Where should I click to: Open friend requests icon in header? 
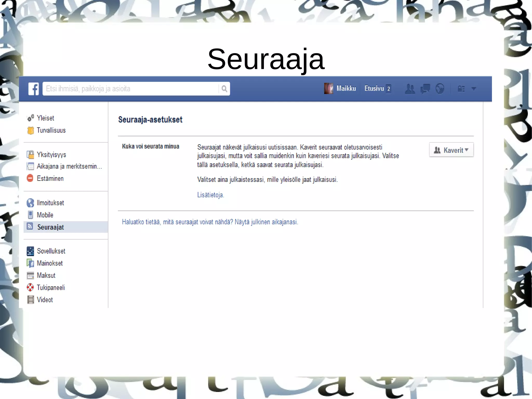(x=410, y=89)
